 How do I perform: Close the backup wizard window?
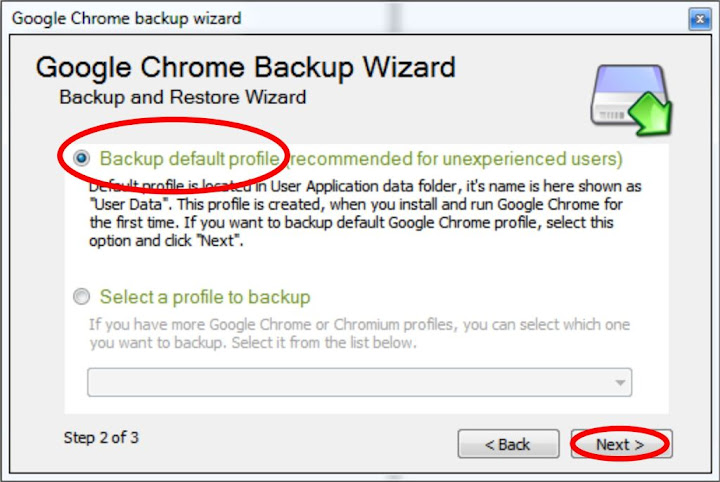click(700, 19)
